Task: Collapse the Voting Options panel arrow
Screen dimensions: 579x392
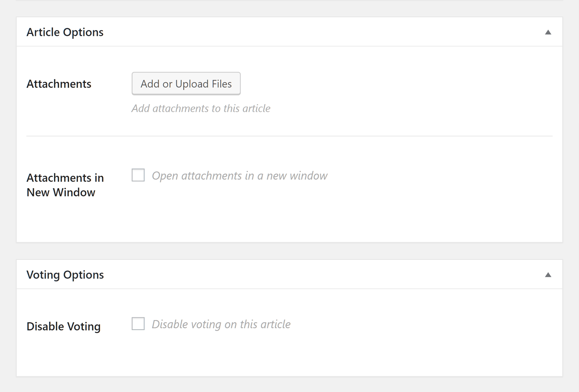Action: 548,275
